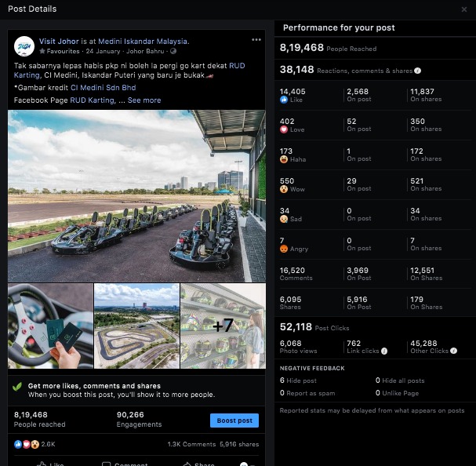Close the Post Details dialog
Viewport: 476px width, 466px height.
[464, 9]
